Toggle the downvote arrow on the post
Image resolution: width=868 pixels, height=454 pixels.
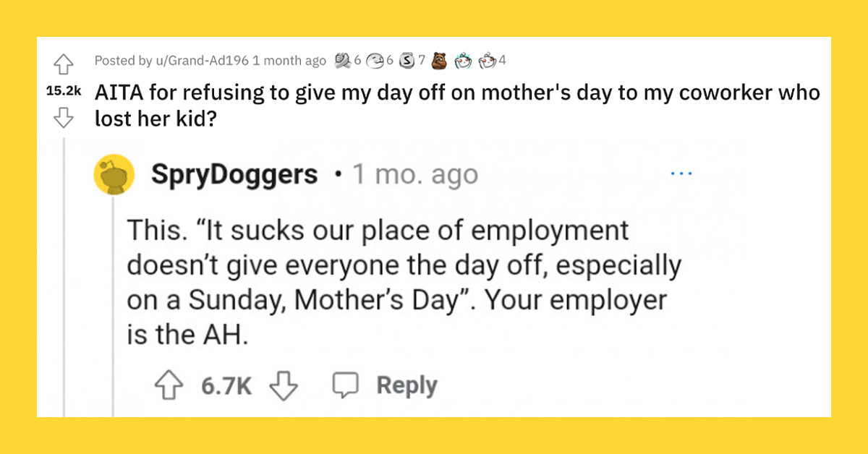[64, 116]
